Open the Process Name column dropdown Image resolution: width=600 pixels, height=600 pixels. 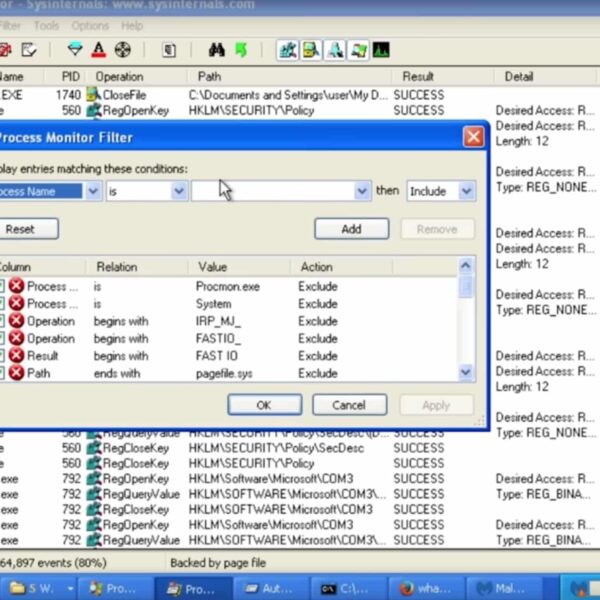(x=93, y=191)
